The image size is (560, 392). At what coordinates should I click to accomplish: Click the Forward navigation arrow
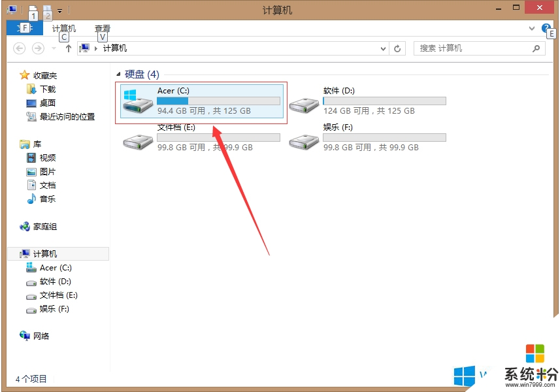pos(38,48)
